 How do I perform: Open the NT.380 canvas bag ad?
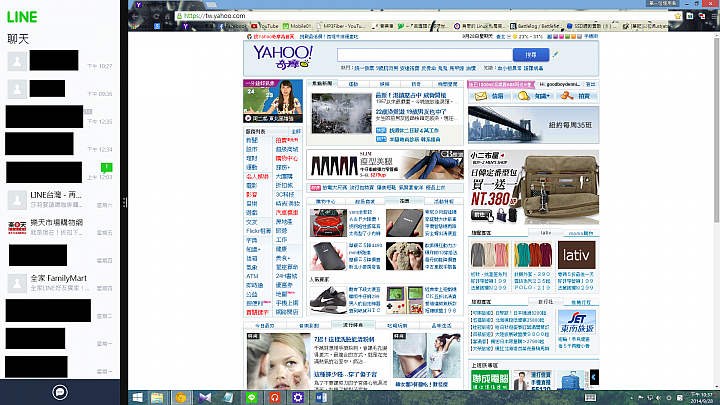pyautogui.click(x=533, y=187)
